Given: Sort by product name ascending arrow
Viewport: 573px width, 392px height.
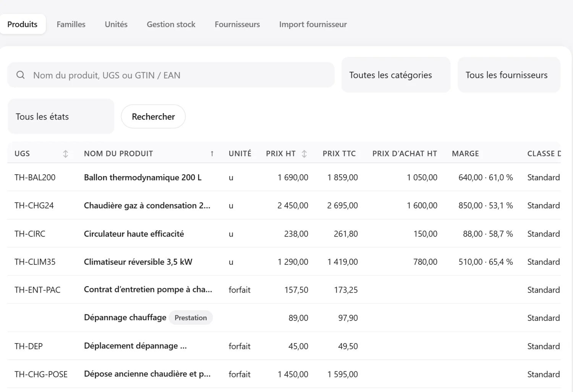Looking at the screenshot, I should [x=212, y=154].
